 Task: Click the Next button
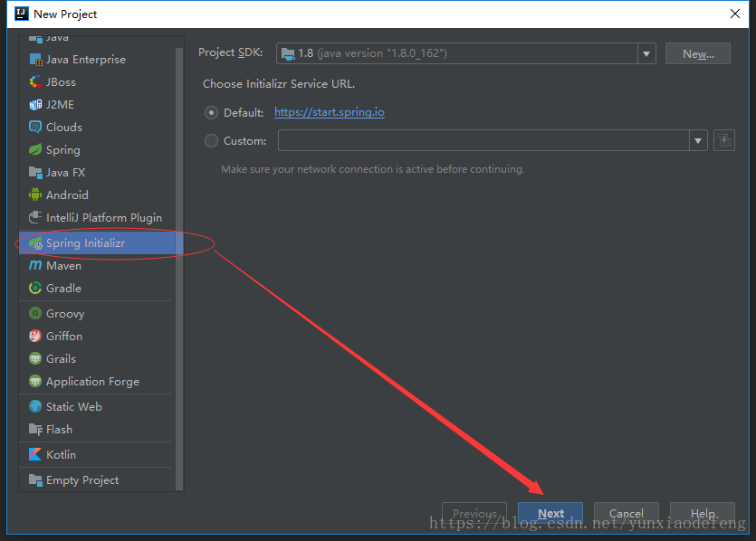[550, 514]
